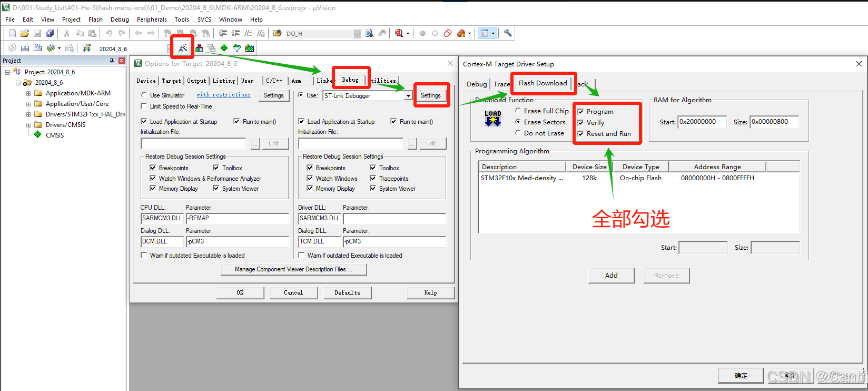The image size is (868, 391).
Task: Click the Undo arrow icon
Action: click(108, 33)
